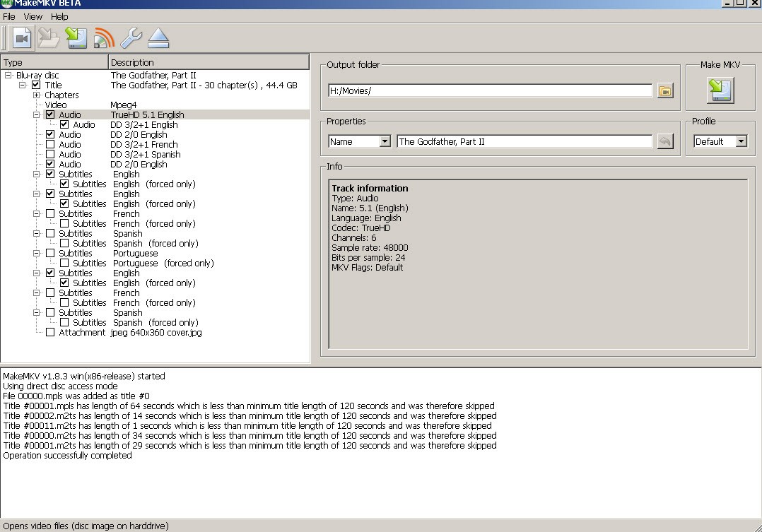
Task: Click the H:/Movies/ output folder field
Action: click(x=490, y=91)
